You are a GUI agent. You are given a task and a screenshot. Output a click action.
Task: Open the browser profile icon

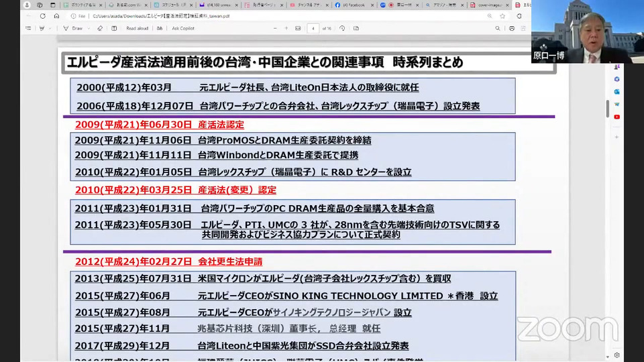tap(27, 5)
